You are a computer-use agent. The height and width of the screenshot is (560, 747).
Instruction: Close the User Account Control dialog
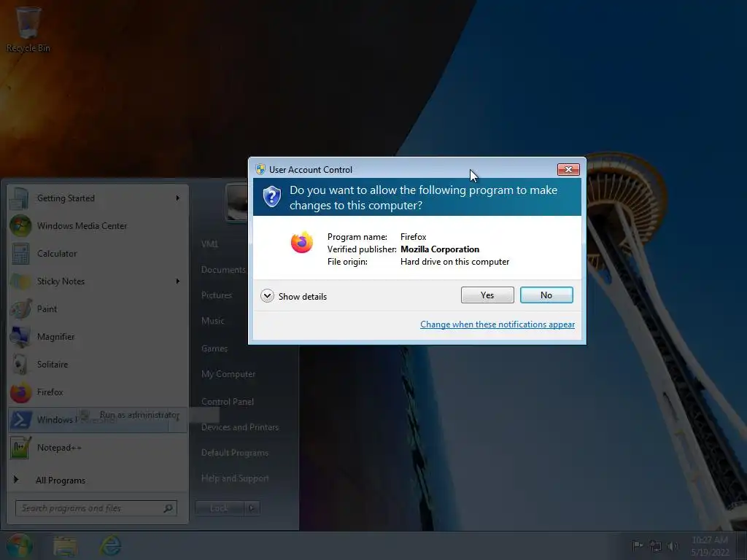568,169
